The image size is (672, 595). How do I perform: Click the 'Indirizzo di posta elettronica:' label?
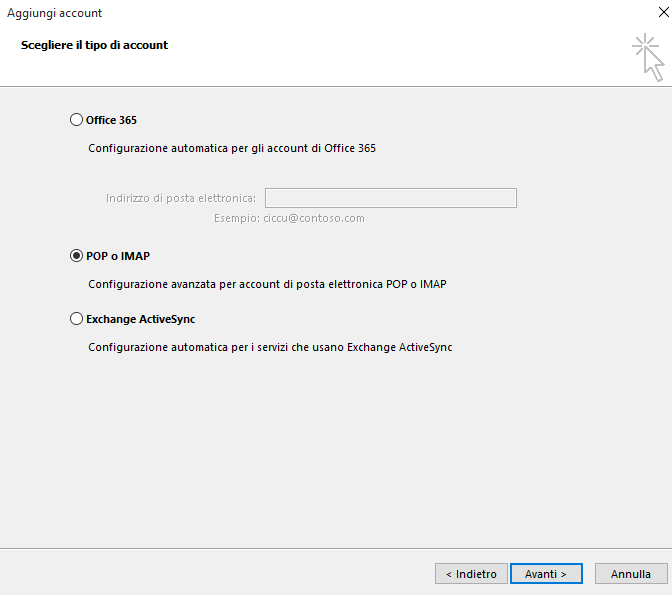point(181,198)
